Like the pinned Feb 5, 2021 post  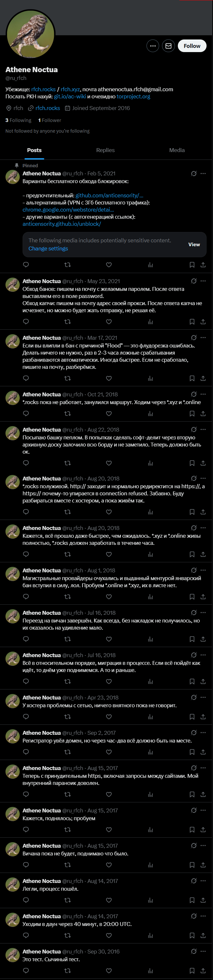point(108,265)
